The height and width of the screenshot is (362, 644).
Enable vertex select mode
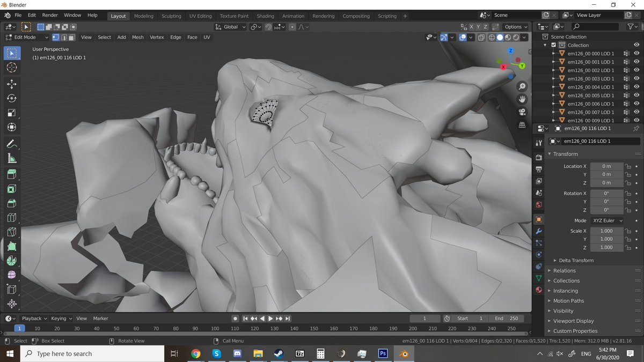[x=56, y=37]
